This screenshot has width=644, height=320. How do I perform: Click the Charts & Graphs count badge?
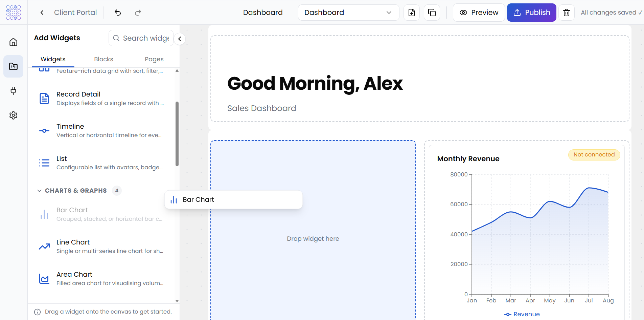coord(117,191)
